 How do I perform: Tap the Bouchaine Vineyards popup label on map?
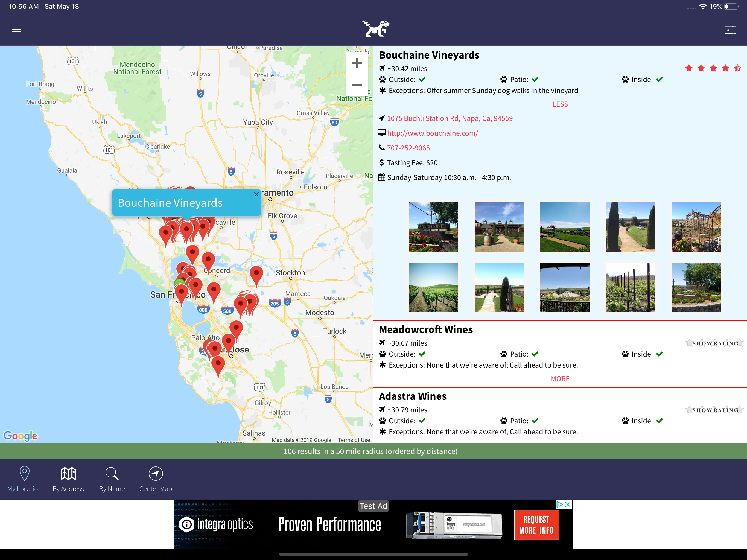point(170,203)
